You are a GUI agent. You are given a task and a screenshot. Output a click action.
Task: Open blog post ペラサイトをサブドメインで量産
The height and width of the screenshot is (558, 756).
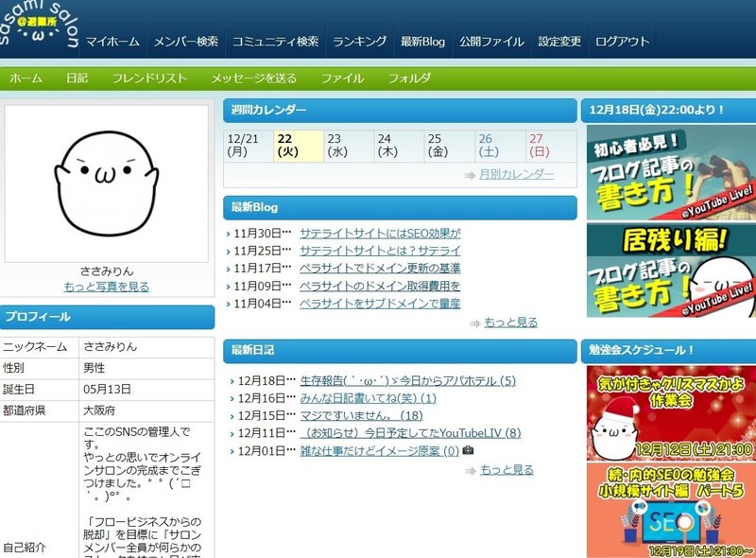[x=380, y=304]
